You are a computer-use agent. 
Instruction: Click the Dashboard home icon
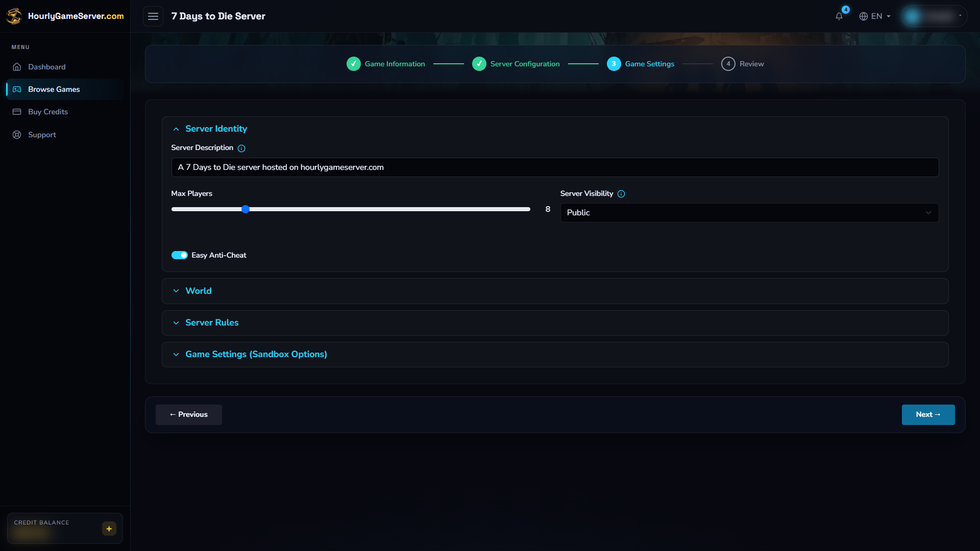(x=17, y=67)
